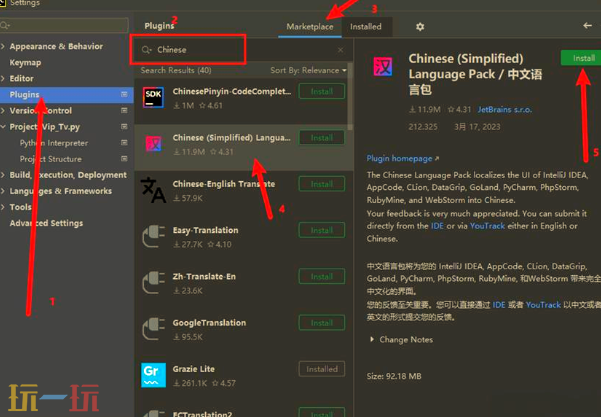This screenshot has height=417, width=601.
Task: Expand the Version Control section
Action: coord(3,111)
